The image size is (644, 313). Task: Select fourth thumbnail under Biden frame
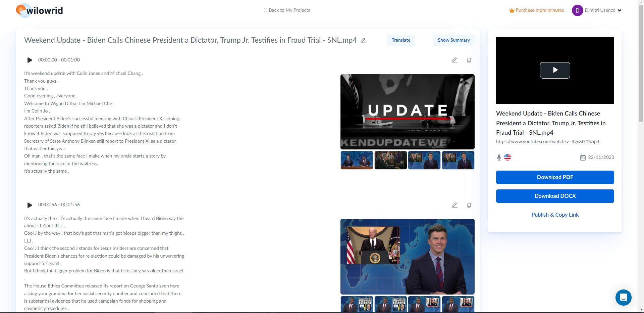tap(458, 304)
